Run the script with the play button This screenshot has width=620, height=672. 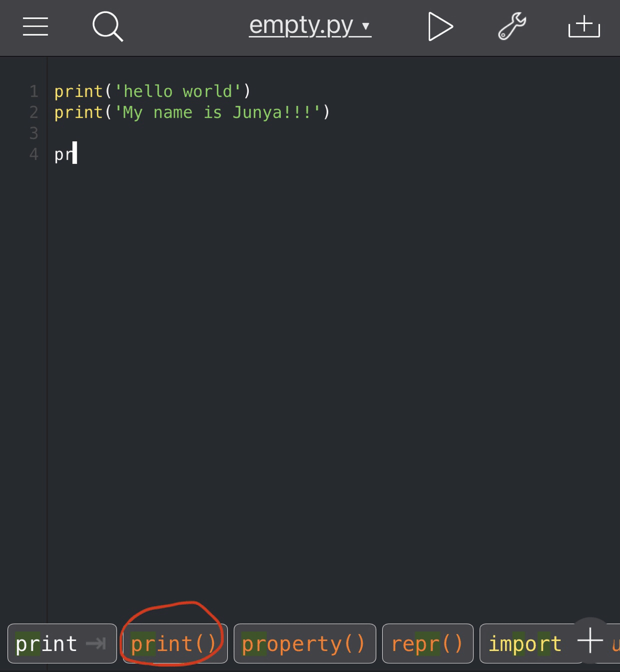[x=440, y=26]
